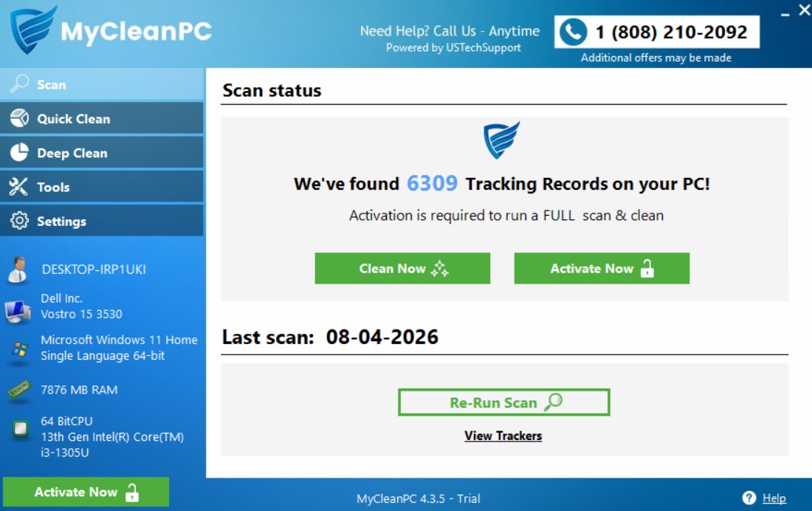Click the RAM stick icon

click(x=19, y=390)
